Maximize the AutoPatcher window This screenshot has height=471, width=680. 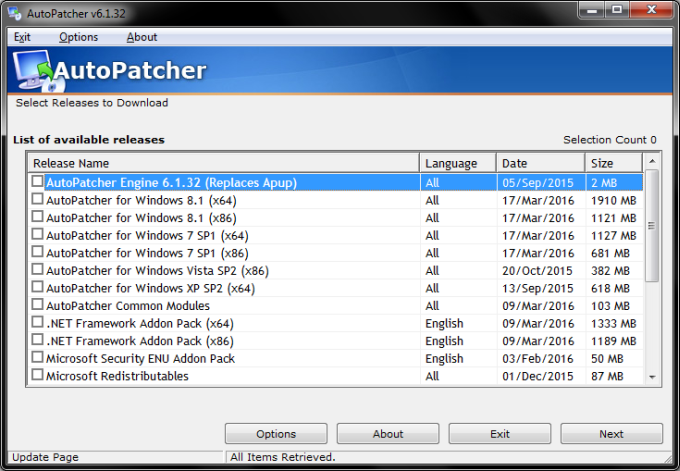click(617, 10)
